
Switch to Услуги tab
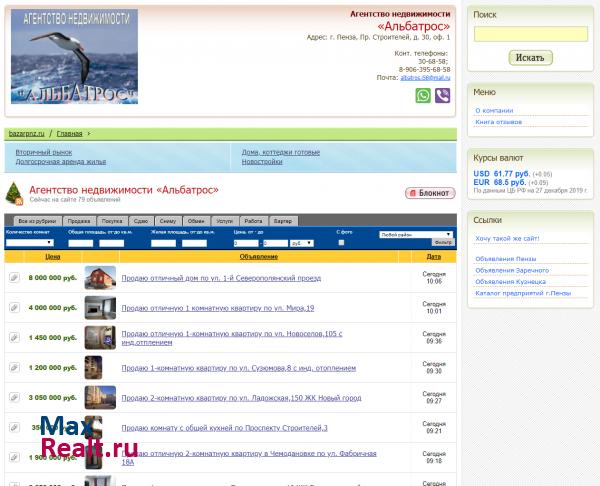tap(224, 221)
